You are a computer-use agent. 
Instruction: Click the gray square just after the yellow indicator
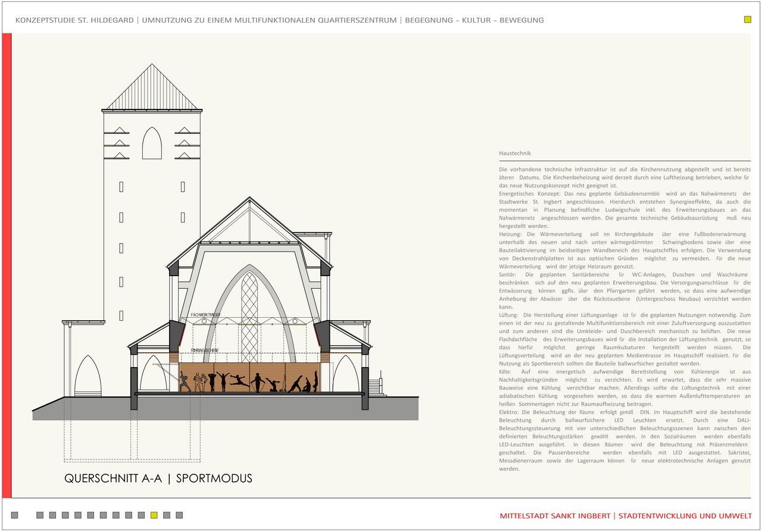pos(167,515)
